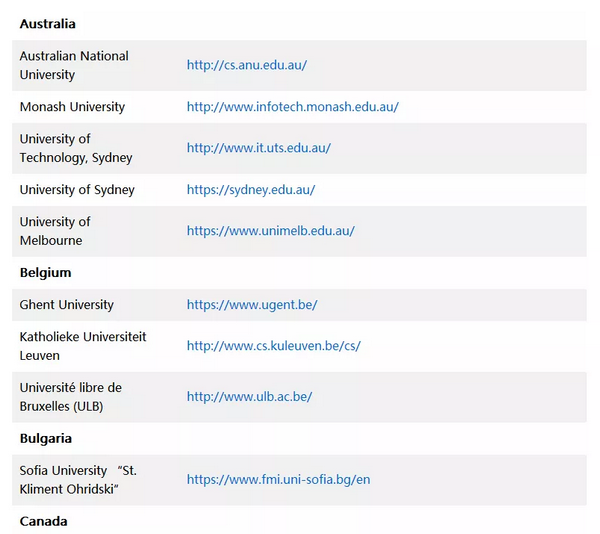The image size is (600, 534).
Task: Open the sydney.edu.au link
Action: click(x=251, y=190)
